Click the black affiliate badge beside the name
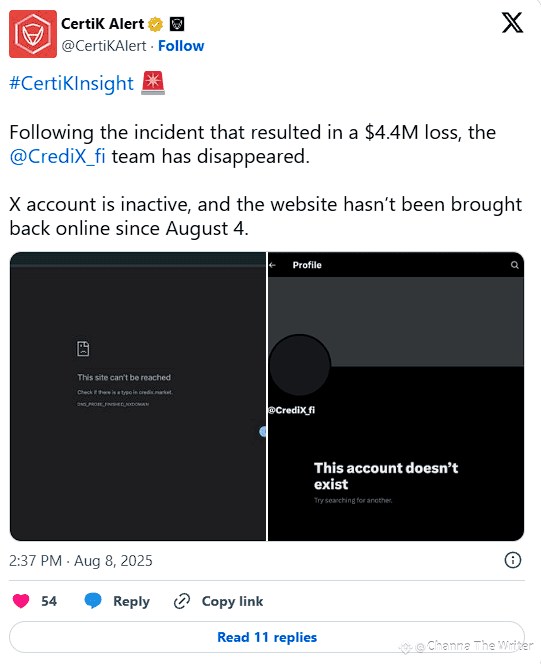The image size is (541, 664). 177,24
